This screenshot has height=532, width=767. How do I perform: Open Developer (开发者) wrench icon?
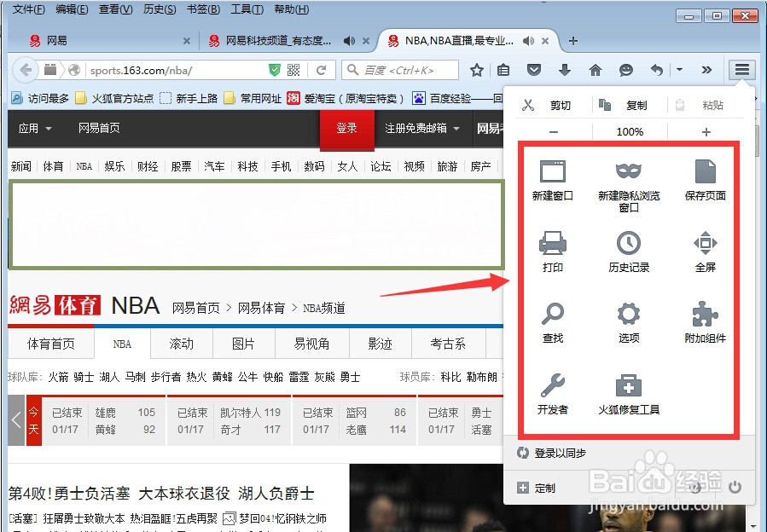pyautogui.click(x=553, y=385)
